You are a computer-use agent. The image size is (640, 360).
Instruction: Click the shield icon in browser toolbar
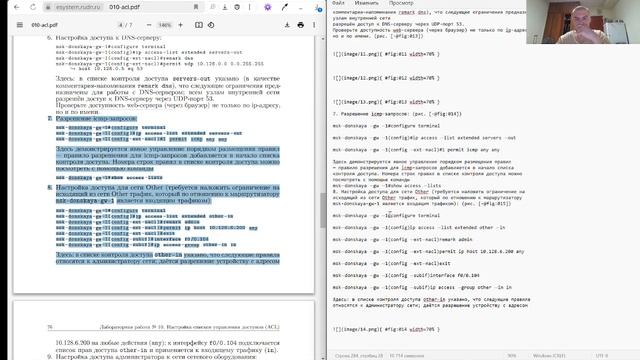[x=237, y=7]
